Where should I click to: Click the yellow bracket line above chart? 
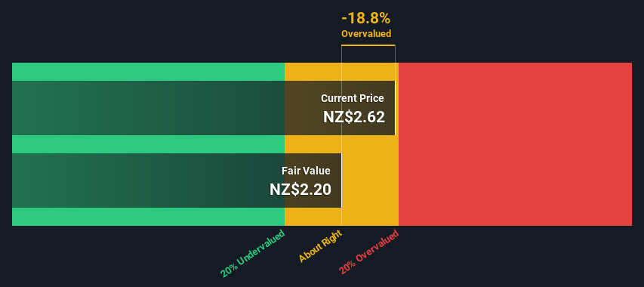click(x=368, y=45)
